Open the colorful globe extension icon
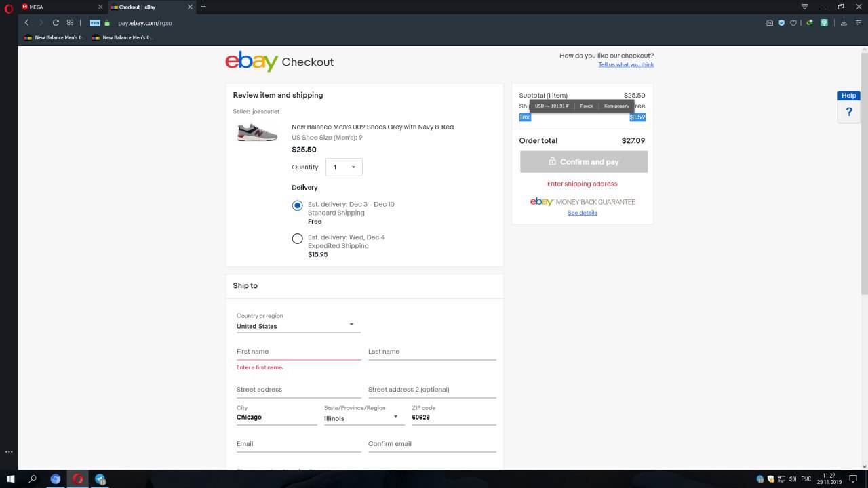This screenshot has width=868, height=488. pyautogui.click(x=810, y=22)
